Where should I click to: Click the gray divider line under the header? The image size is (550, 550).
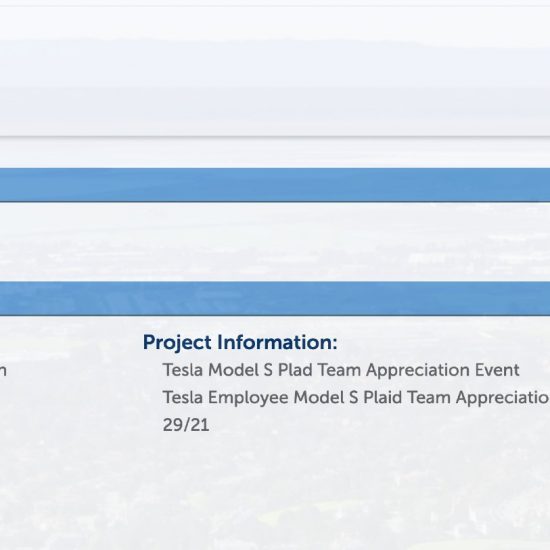(275, 136)
